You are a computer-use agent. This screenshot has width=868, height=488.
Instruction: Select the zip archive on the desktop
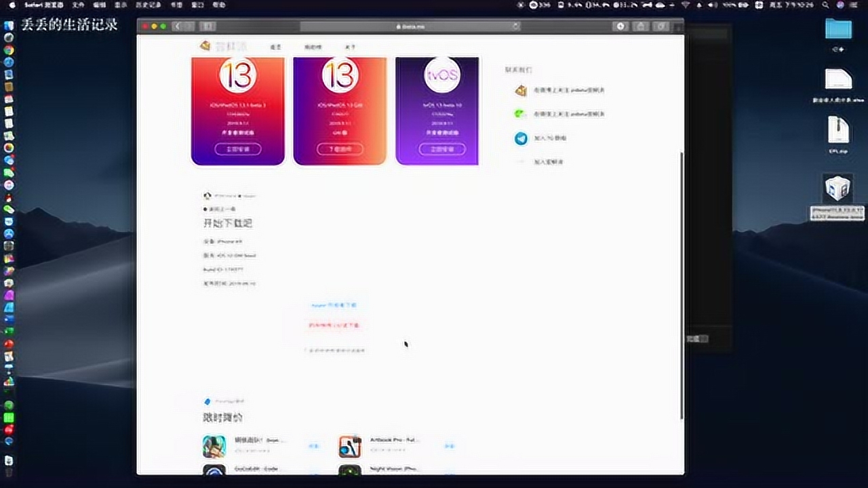coord(839,129)
